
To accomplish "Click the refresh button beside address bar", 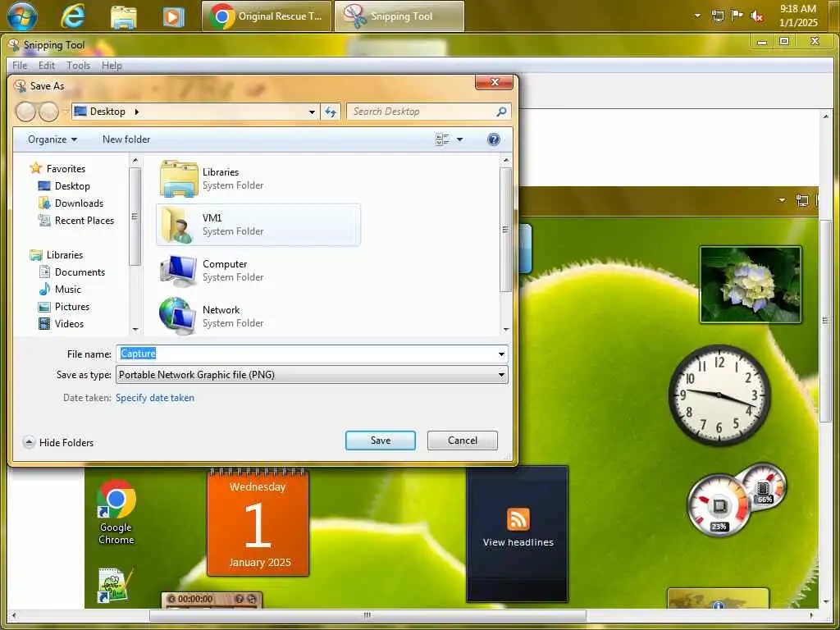I will 331,112.
